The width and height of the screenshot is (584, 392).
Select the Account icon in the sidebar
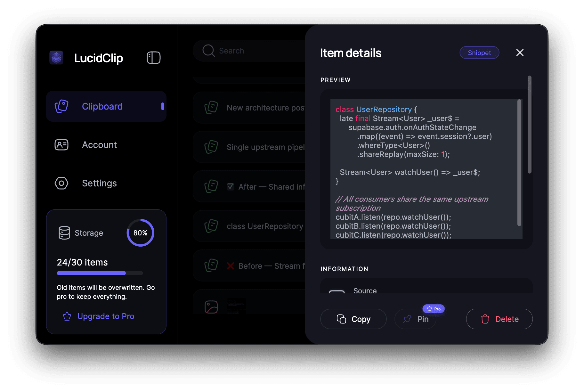click(x=61, y=145)
